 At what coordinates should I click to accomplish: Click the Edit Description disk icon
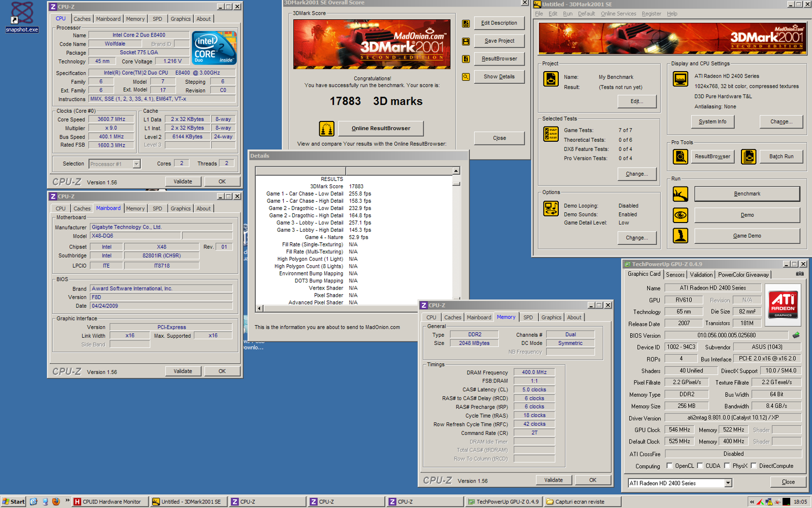coord(466,23)
